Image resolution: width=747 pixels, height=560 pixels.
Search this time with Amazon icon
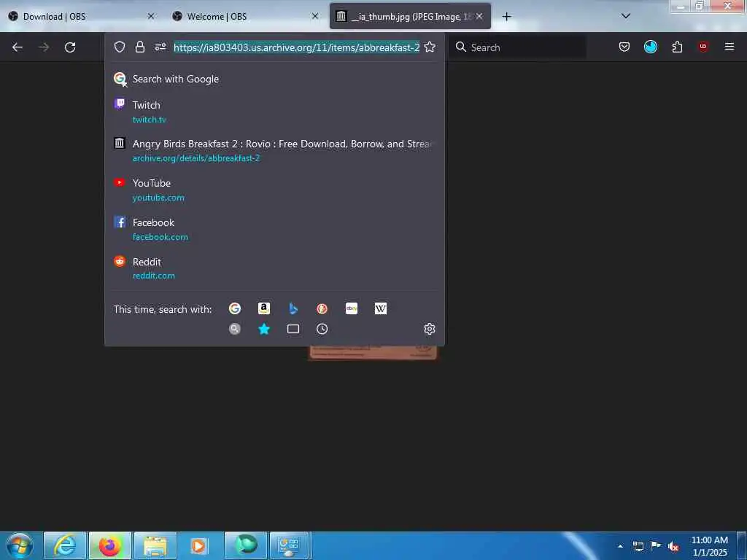click(x=264, y=308)
